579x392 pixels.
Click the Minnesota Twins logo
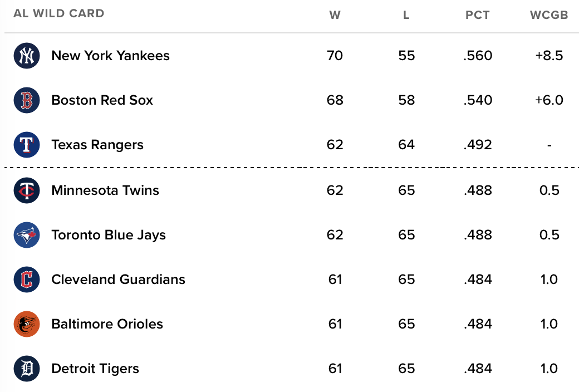pos(27,190)
